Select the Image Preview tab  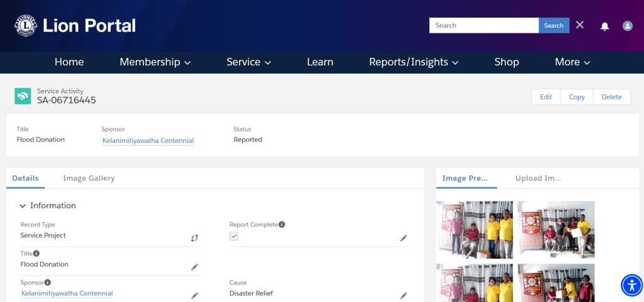pyautogui.click(x=465, y=178)
